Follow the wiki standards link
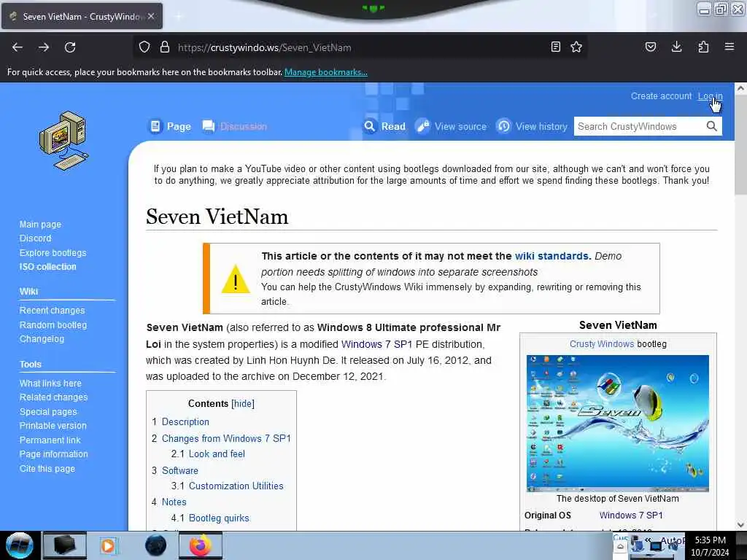 (x=551, y=256)
